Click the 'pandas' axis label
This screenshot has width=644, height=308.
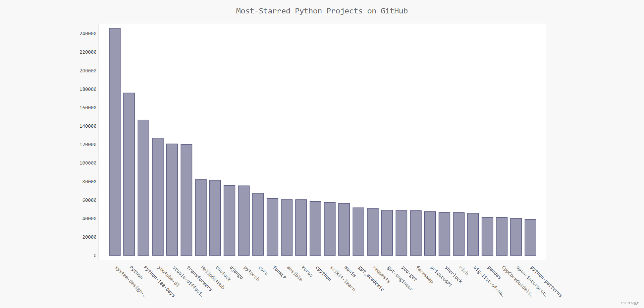tap(494, 272)
